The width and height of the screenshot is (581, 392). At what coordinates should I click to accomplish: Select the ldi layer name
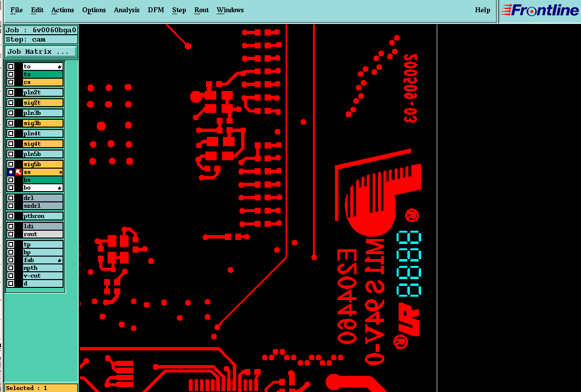pyautogui.click(x=43, y=226)
